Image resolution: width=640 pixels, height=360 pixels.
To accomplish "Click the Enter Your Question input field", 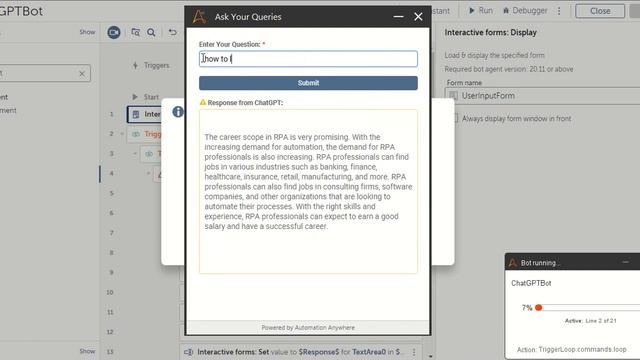I will [x=308, y=59].
